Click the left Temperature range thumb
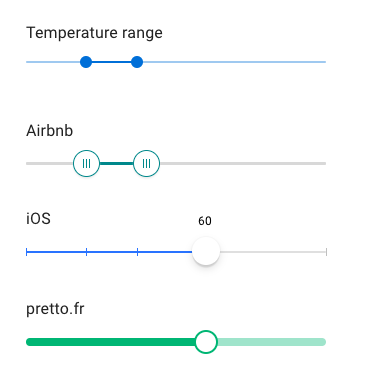The height and width of the screenshot is (375, 366). [86, 62]
